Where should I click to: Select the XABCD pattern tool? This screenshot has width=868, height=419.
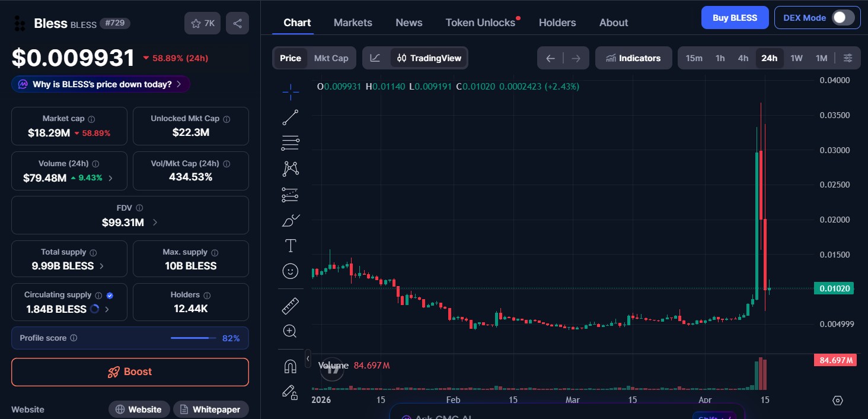290,168
